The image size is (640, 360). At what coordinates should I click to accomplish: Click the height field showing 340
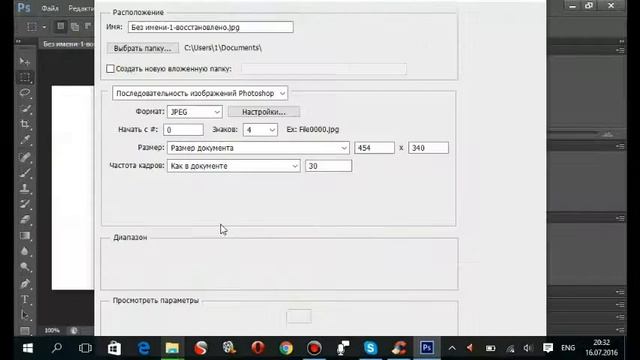(x=428, y=148)
